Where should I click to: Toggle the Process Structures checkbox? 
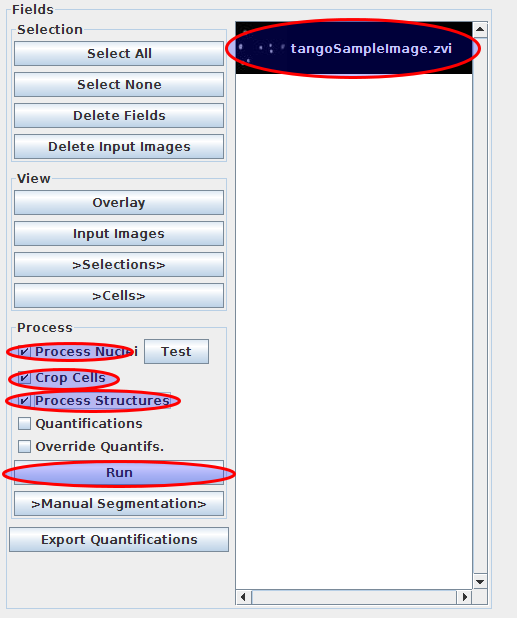[24, 401]
